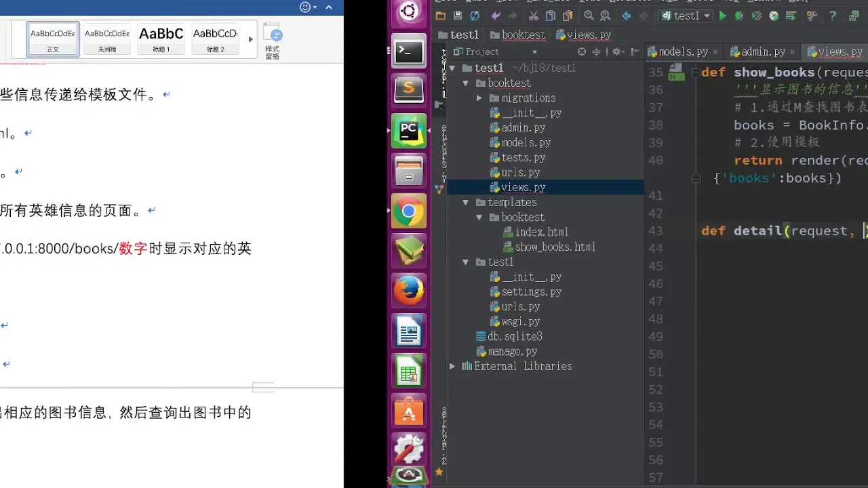Collapse the booktest app folder arrow
Screen dimensions: 868x488
tap(465, 83)
